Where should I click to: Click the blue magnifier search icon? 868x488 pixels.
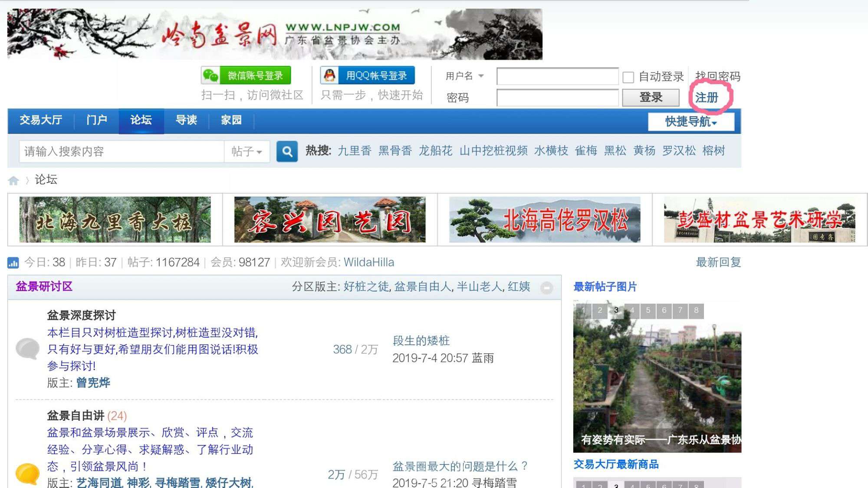tap(287, 151)
